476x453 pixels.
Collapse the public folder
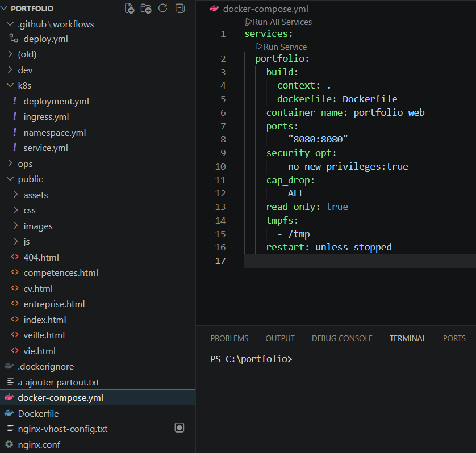click(x=10, y=179)
